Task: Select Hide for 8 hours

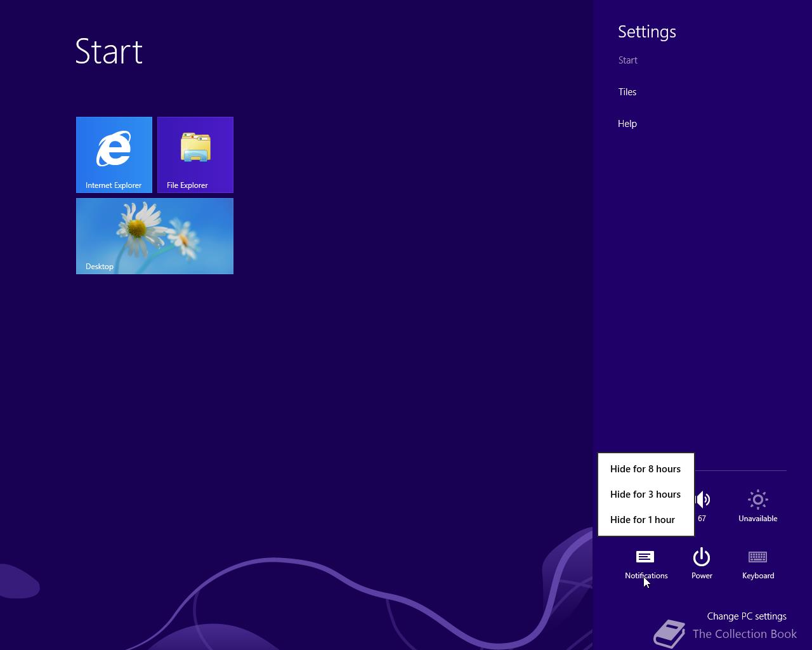Action: (x=645, y=468)
